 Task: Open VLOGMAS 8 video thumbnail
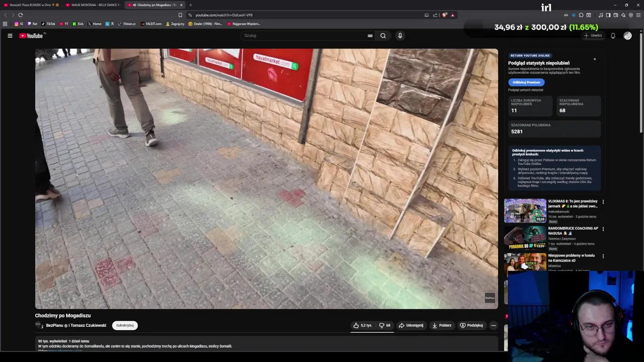point(525,210)
